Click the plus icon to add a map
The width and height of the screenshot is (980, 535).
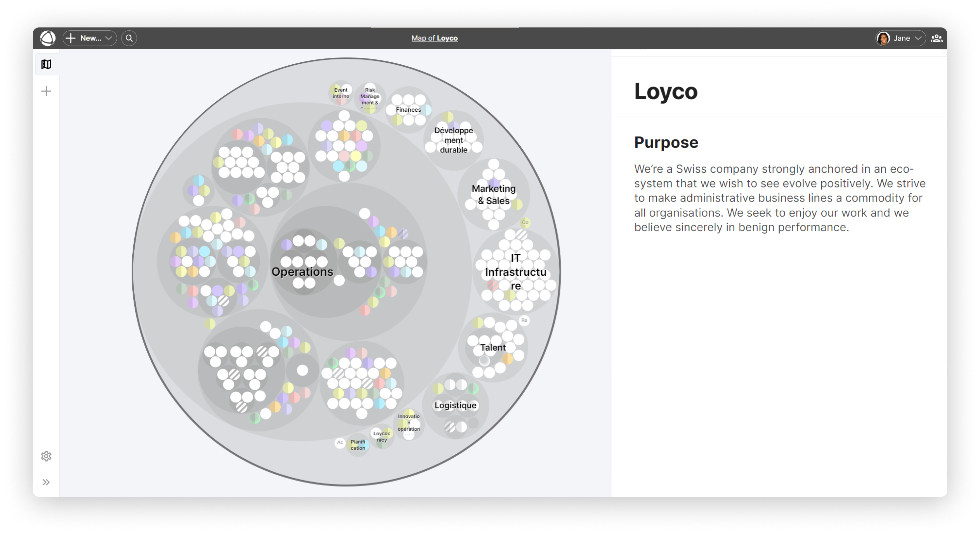pos(46,90)
